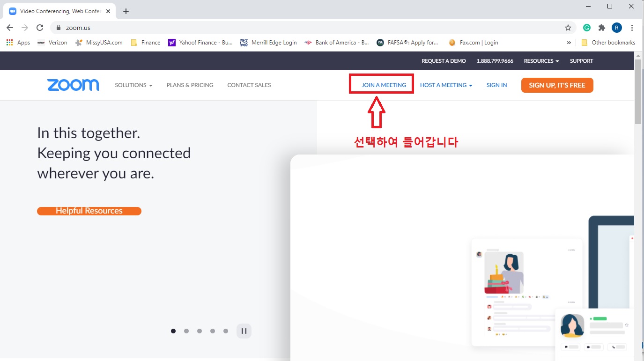Open the Resources dropdown

541,61
